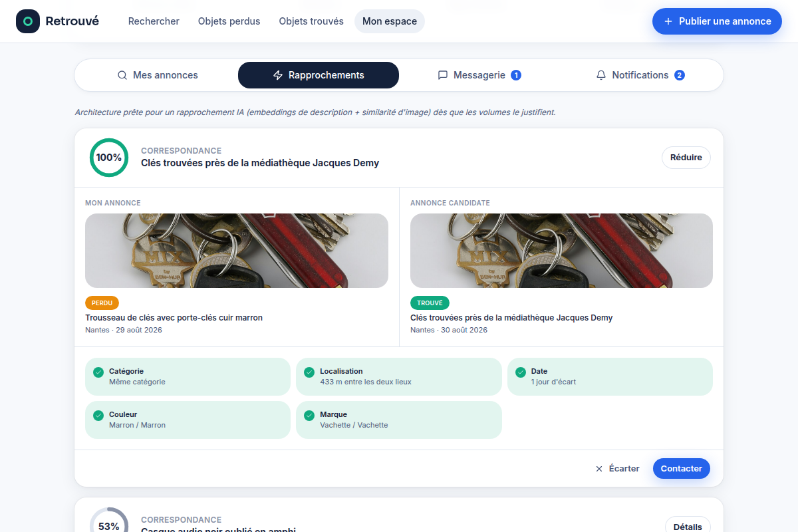Open the Mon annonce keys photo

[x=237, y=251]
